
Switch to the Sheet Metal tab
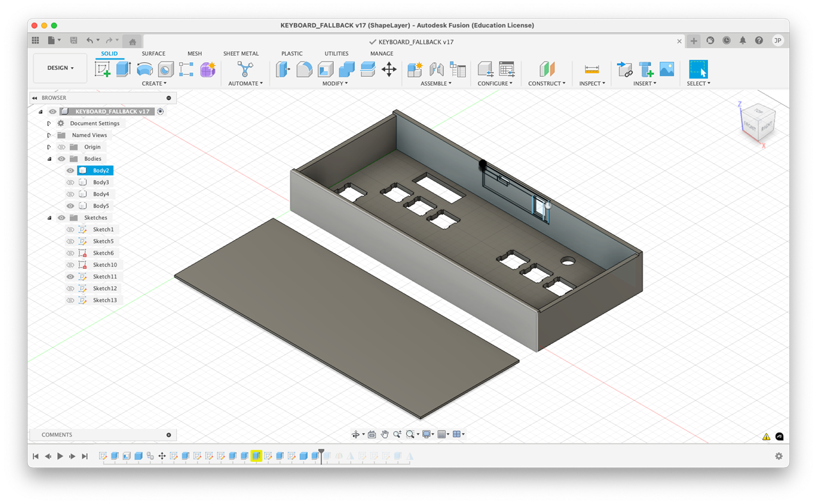tap(241, 54)
